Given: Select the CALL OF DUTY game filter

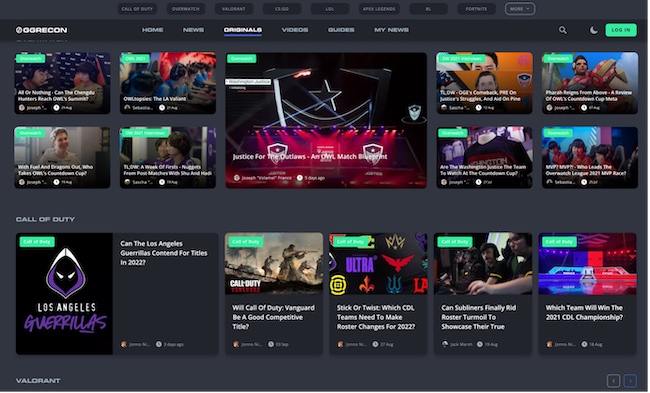Looking at the screenshot, I should point(137,9).
